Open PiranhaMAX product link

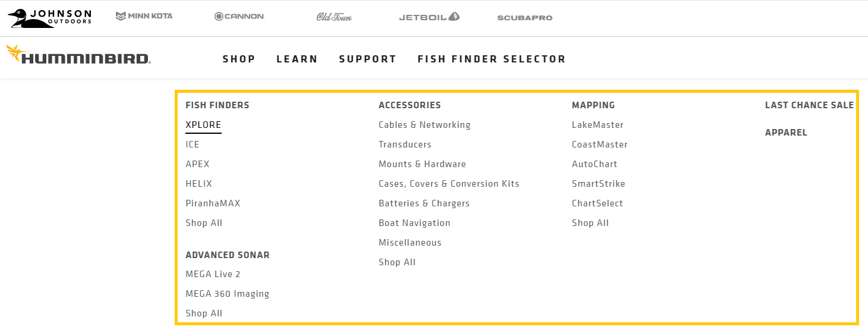(x=213, y=203)
